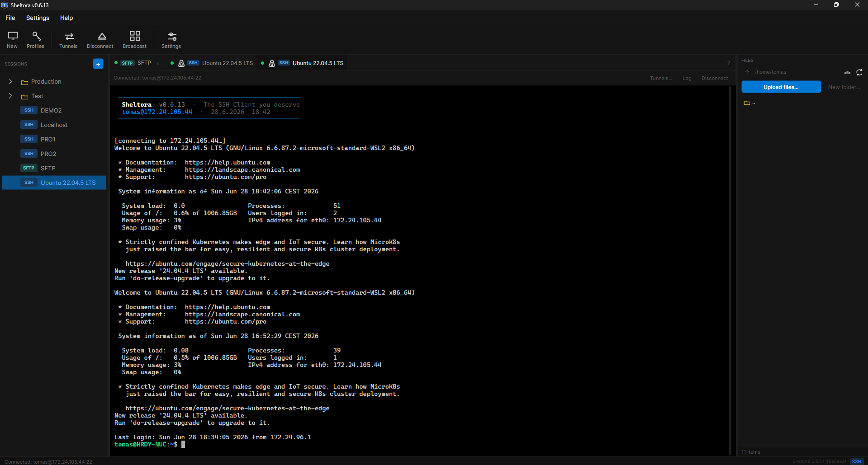868x465 pixels.
Task: Click the SSH badge next to DEMO2
Action: pyautogui.click(x=29, y=110)
